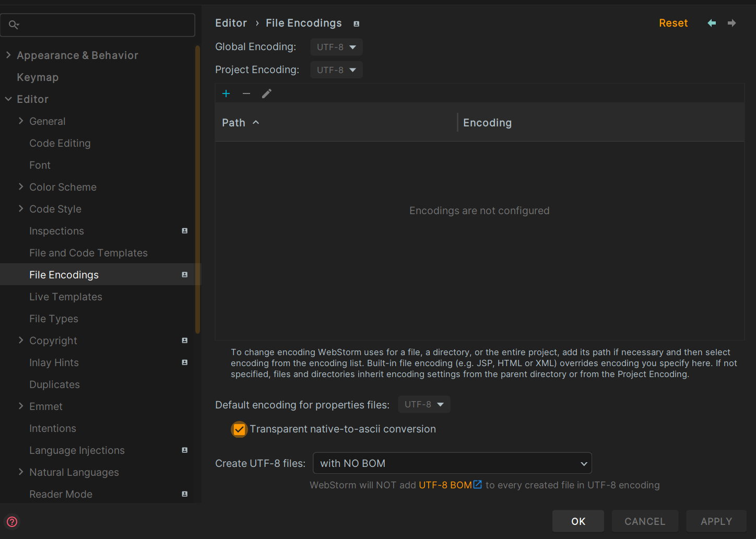
Task: Expand the Emmet node
Action: 21,406
